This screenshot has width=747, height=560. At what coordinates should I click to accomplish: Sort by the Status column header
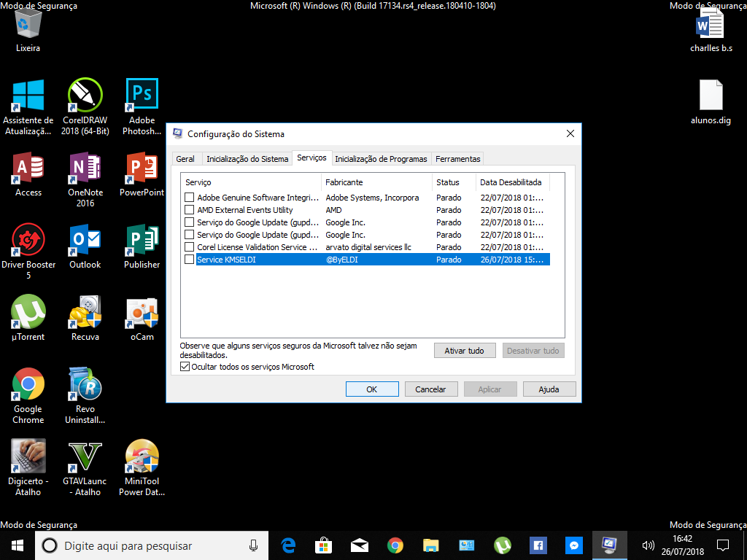454,182
